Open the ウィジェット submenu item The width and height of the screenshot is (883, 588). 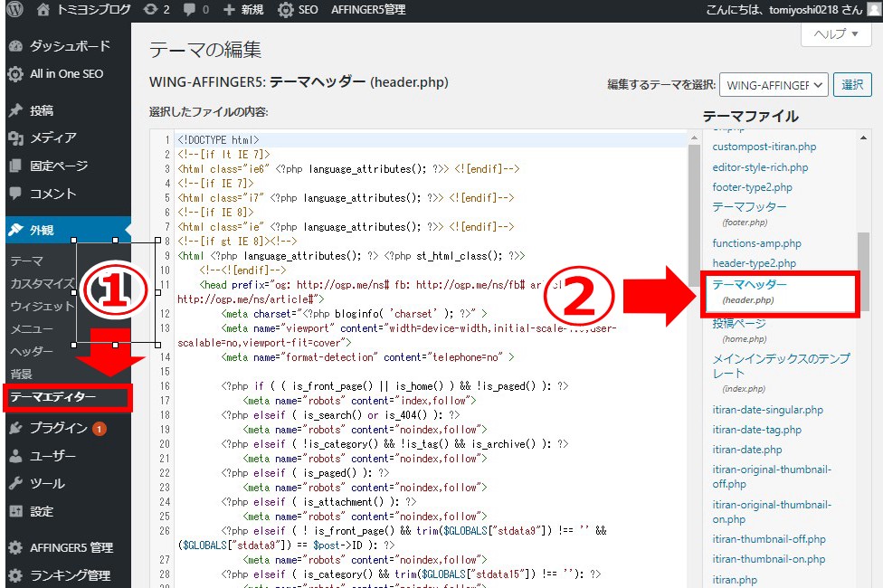(x=43, y=307)
